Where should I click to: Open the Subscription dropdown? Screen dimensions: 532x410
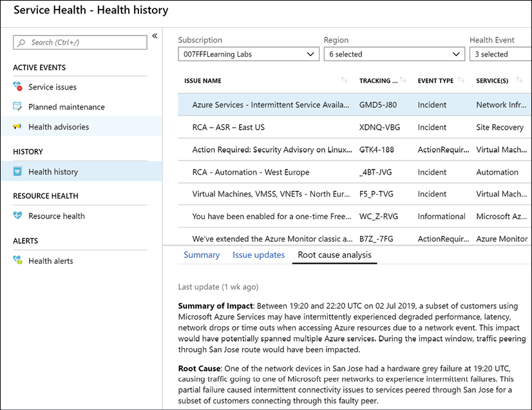[x=249, y=54]
